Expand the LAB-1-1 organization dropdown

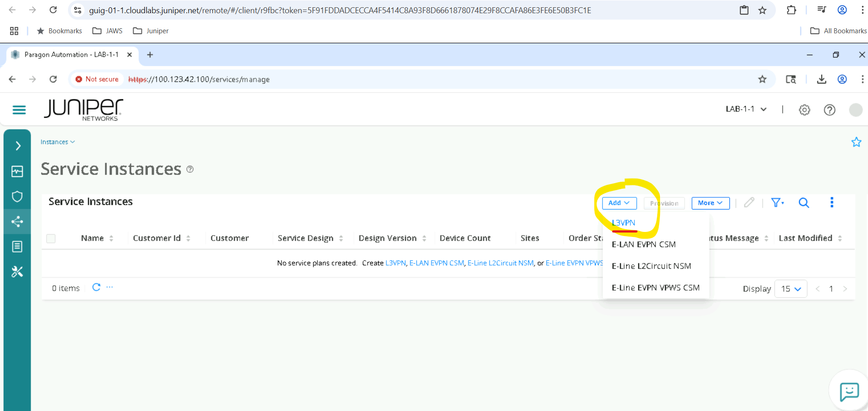click(745, 109)
